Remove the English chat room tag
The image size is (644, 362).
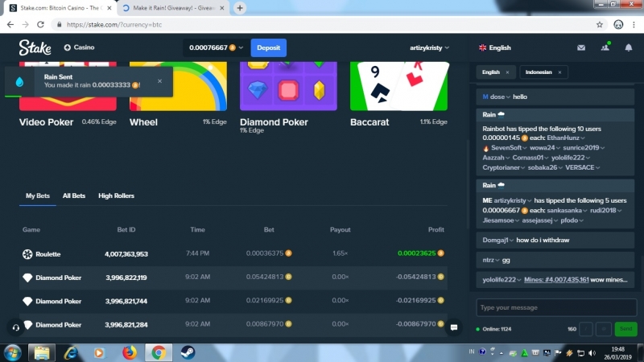[x=507, y=72]
